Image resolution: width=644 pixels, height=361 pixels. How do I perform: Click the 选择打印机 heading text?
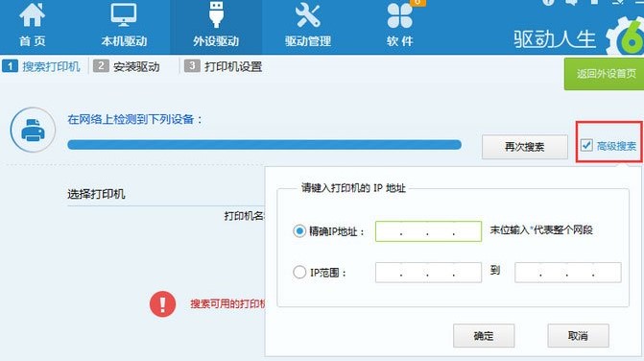click(x=96, y=194)
